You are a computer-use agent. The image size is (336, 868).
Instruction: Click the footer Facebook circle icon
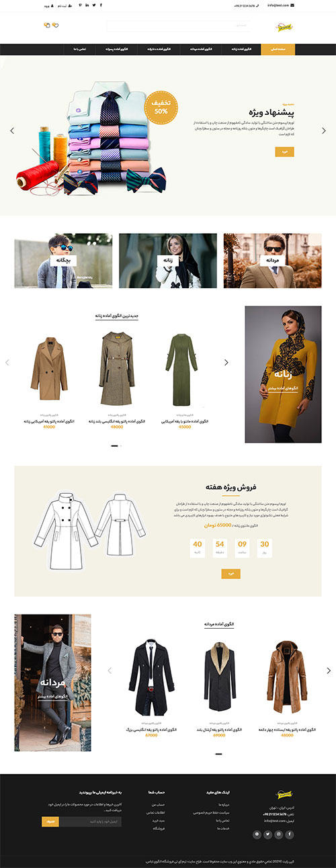(290, 834)
